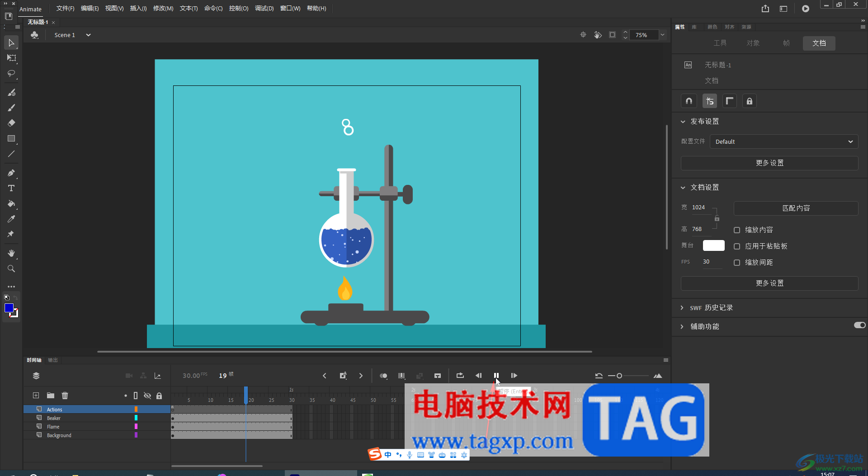Enable the 应用于粘贴板 checkbox
Image resolution: width=868 pixels, height=476 pixels.
pyautogui.click(x=737, y=246)
